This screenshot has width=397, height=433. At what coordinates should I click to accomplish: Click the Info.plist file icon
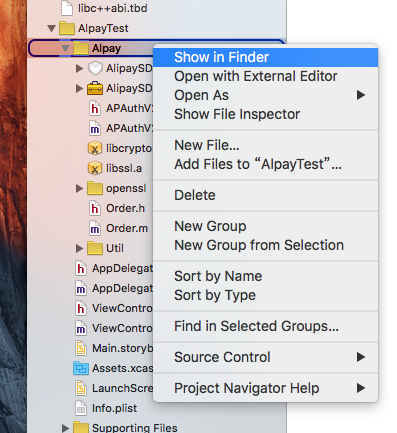[x=81, y=409]
